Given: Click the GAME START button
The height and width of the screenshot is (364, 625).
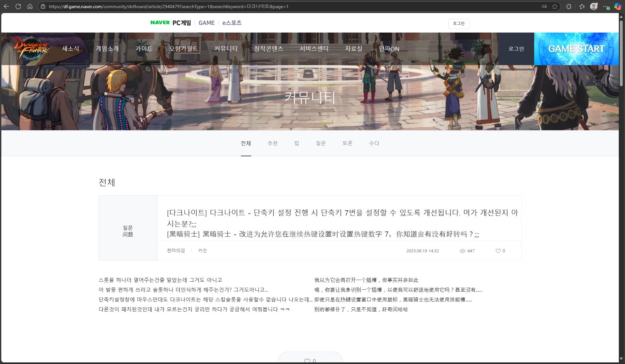Looking at the screenshot, I should point(576,49).
